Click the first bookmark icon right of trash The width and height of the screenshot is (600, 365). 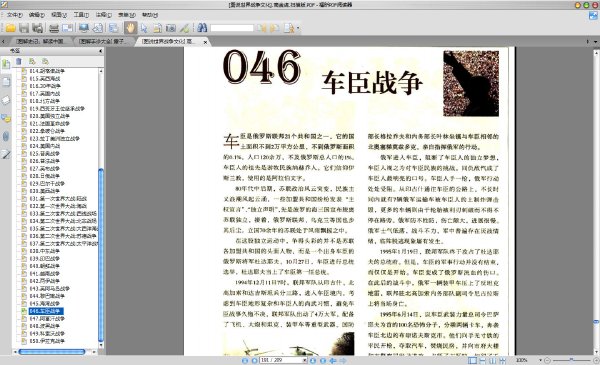pyautogui.click(x=32, y=61)
